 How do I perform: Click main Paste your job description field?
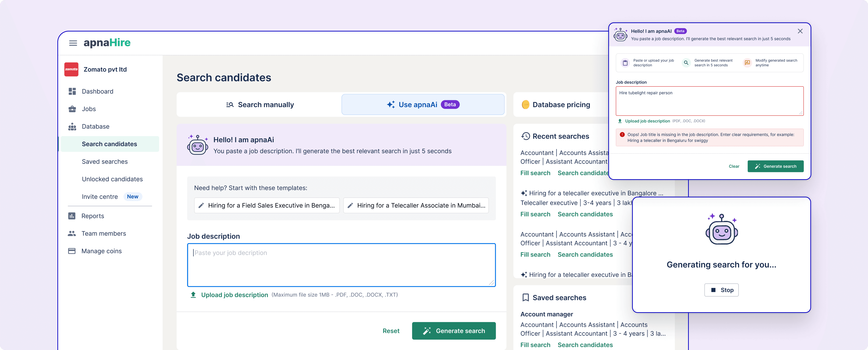(341, 265)
